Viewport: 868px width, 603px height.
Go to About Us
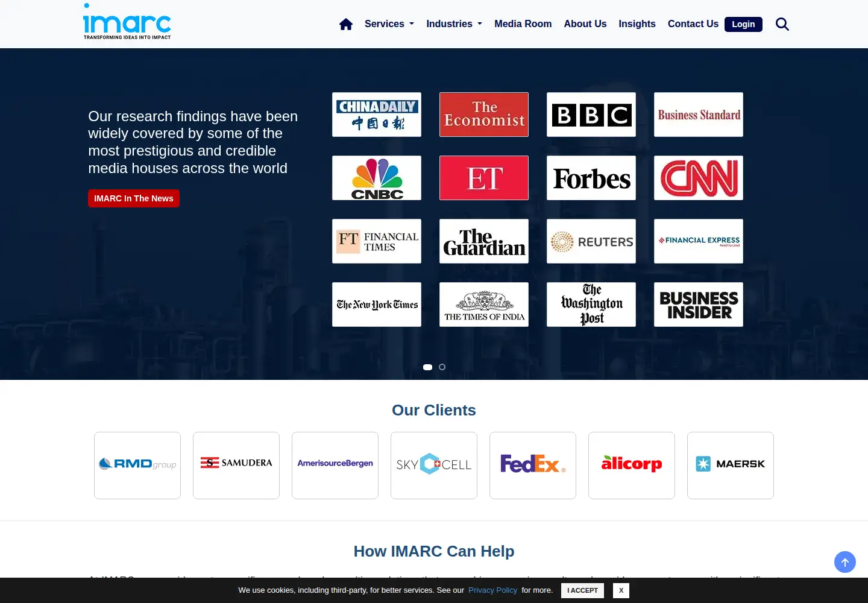tap(585, 24)
